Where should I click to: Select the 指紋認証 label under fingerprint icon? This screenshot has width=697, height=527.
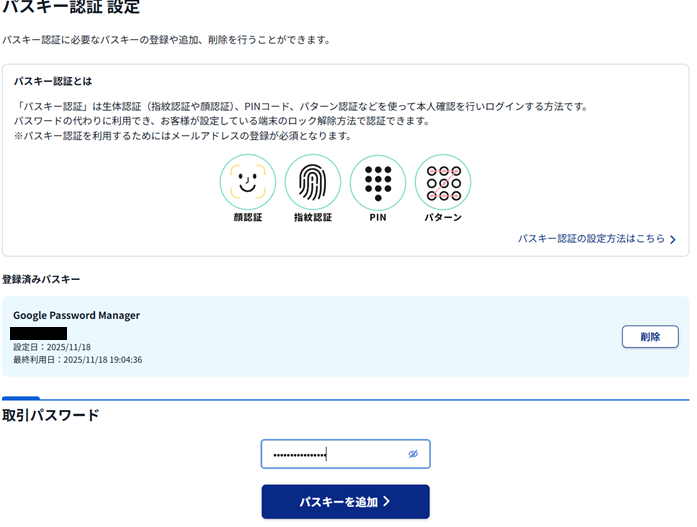click(313, 217)
